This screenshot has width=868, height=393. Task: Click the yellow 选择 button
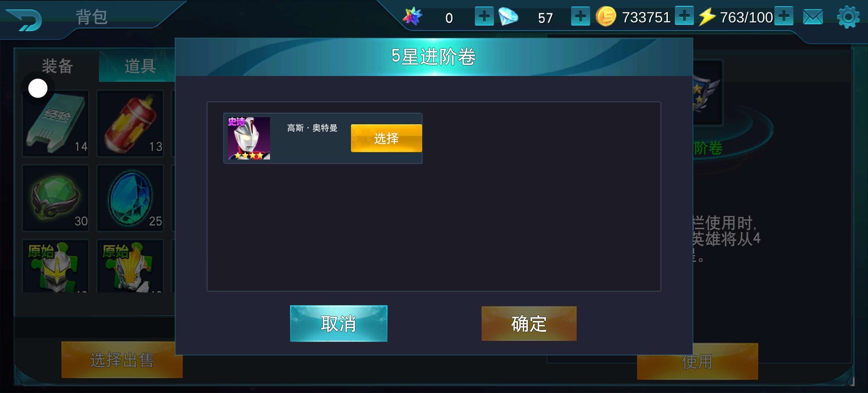tap(386, 138)
